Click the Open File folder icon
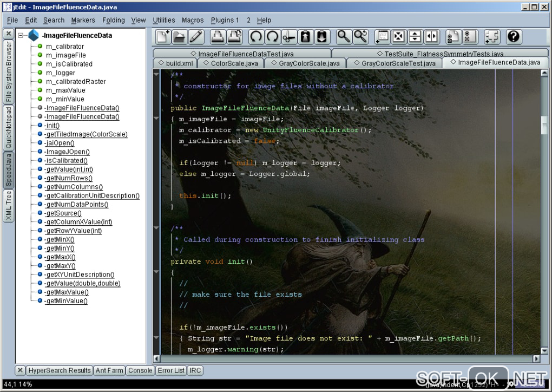552x392 pixels. (179, 37)
